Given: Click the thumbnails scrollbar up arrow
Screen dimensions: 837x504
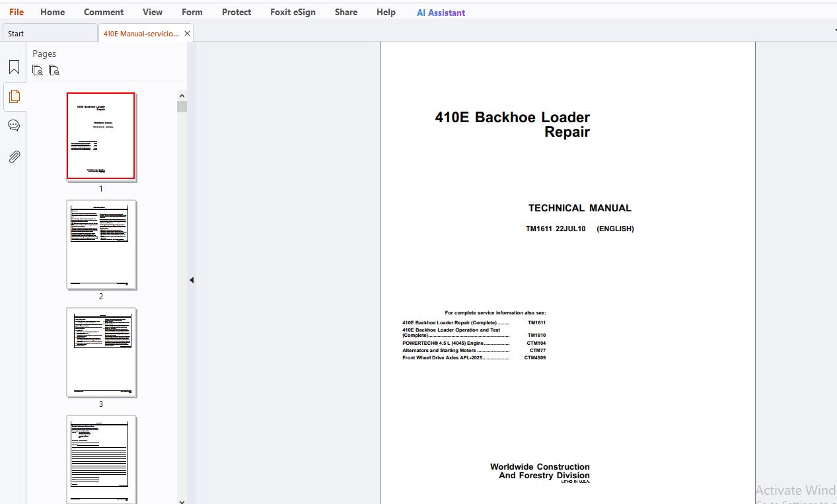Looking at the screenshot, I should [x=182, y=95].
